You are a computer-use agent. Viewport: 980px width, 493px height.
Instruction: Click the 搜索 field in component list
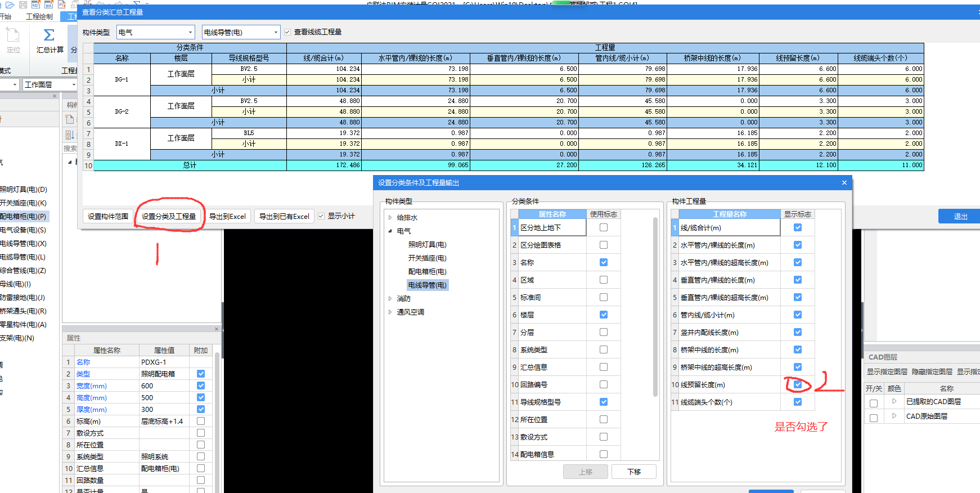click(x=70, y=149)
